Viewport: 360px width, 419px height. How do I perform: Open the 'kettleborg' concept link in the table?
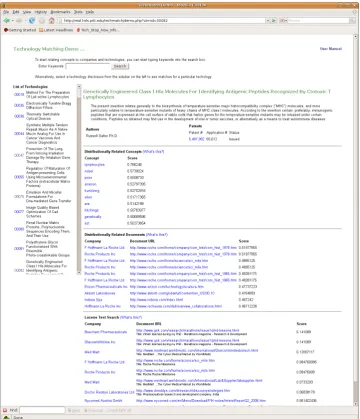pos(92,191)
